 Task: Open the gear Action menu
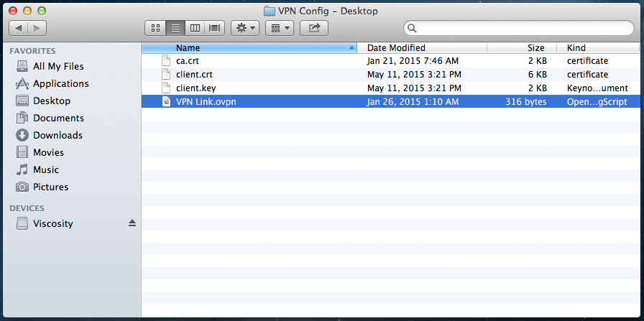245,28
